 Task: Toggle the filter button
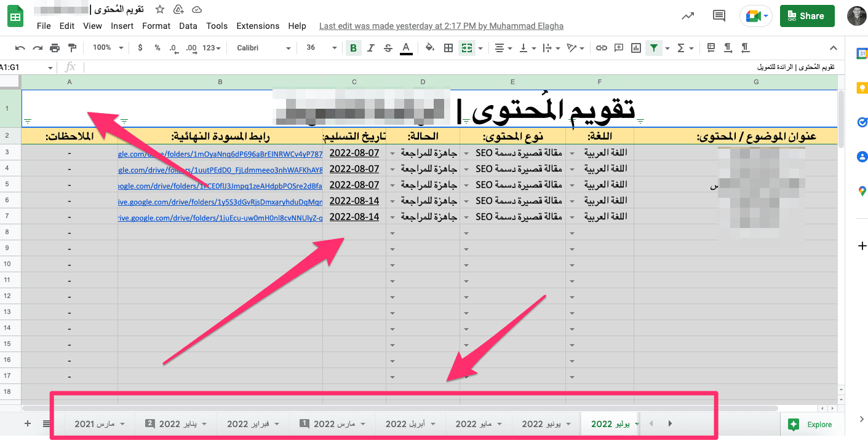tap(654, 48)
